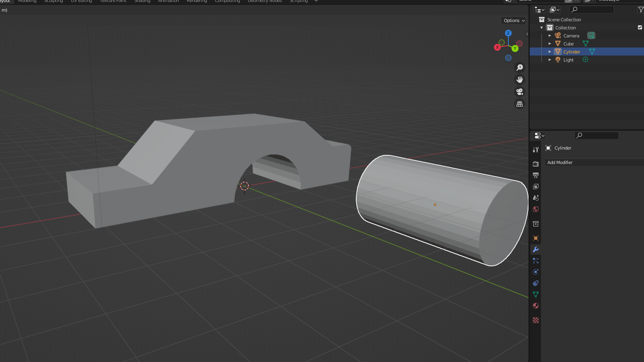Click the red X axis gizmo ball
This screenshot has height=362, width=644.
point(497,47)
